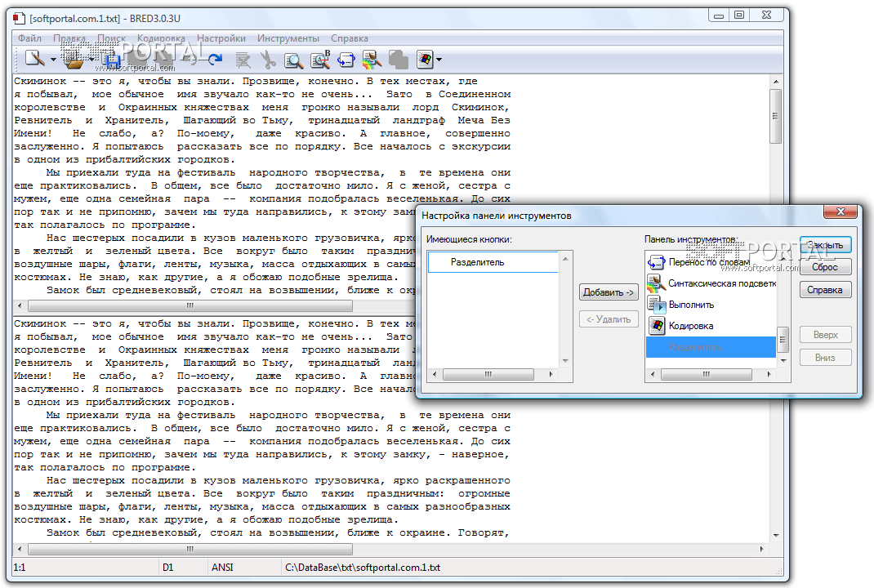The height and width of the screenshot is (588, 874).
Task: Click the upper text pane's horizontal scrollbar
Action: coord(190,306)
